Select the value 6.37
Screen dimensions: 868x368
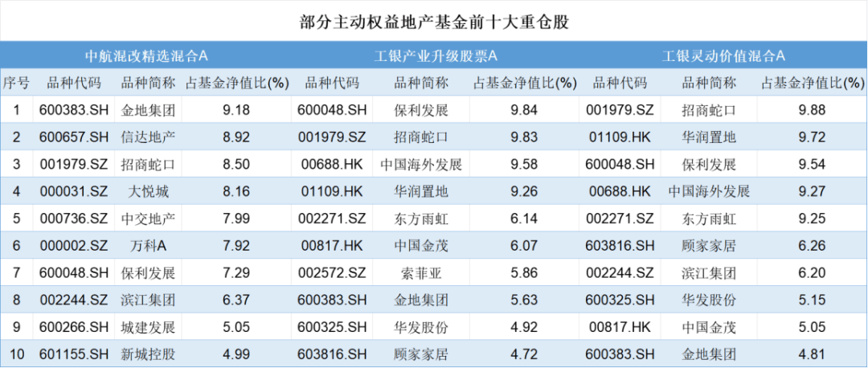(x=235, y=301)
